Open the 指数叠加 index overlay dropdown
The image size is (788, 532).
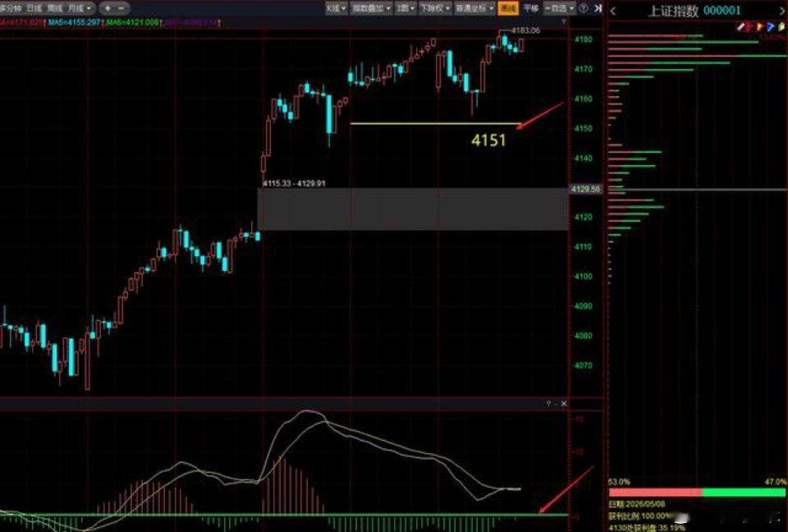coord(371,8)
